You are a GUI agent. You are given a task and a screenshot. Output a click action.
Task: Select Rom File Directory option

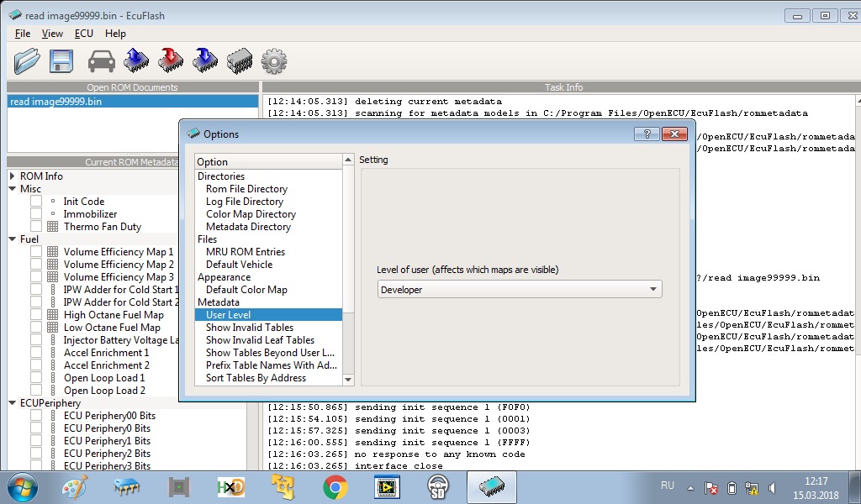click(x=246, y=189)
